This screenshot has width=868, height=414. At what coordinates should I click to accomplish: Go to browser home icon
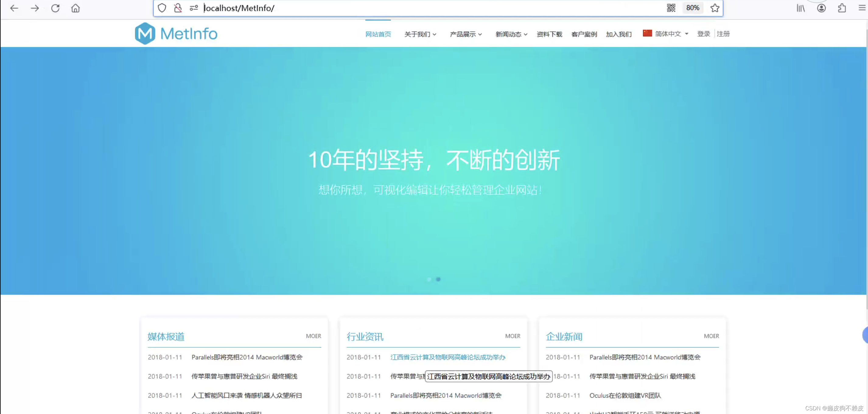coord(75,8)
